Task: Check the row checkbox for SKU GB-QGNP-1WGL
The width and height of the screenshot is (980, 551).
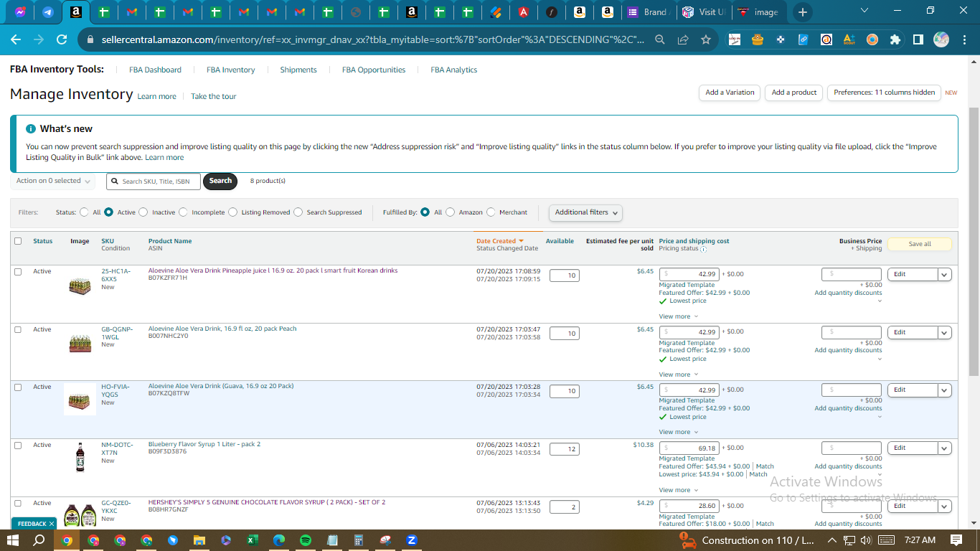Action: 18,329
